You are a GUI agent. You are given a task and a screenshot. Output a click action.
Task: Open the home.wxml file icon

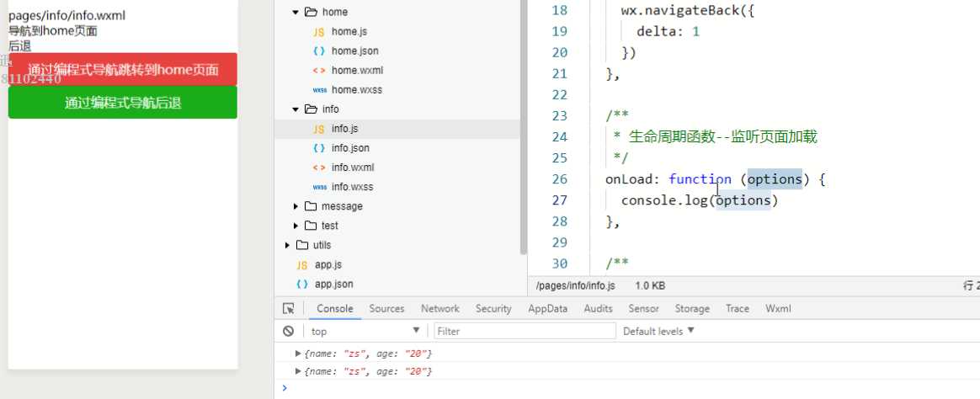coord(319,70)
